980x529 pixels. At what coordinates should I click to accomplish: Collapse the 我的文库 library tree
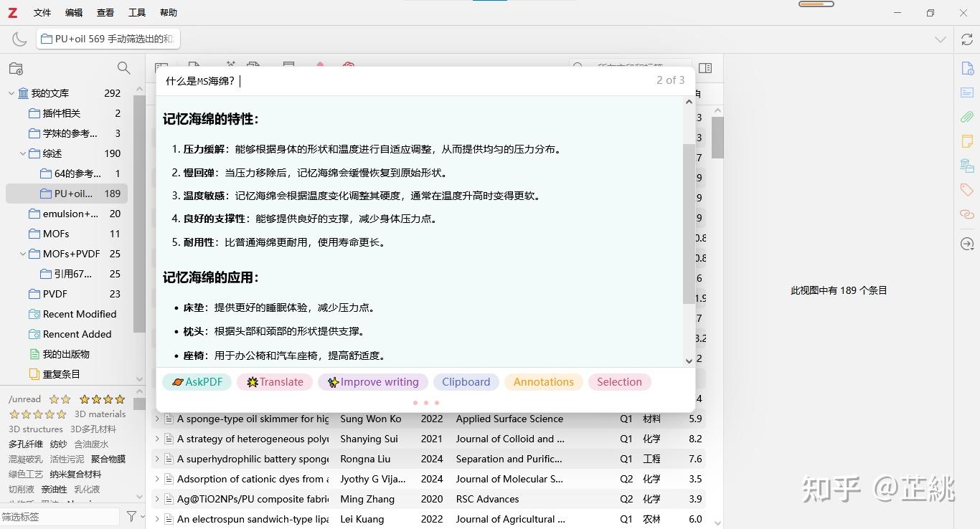point(11,93)
